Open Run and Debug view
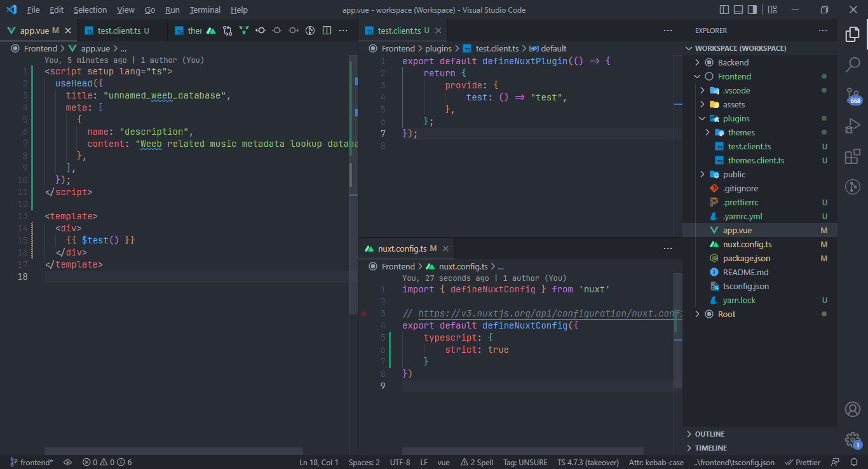The width and height of the screenshot is (868, 469). click(x=852, y=126)
